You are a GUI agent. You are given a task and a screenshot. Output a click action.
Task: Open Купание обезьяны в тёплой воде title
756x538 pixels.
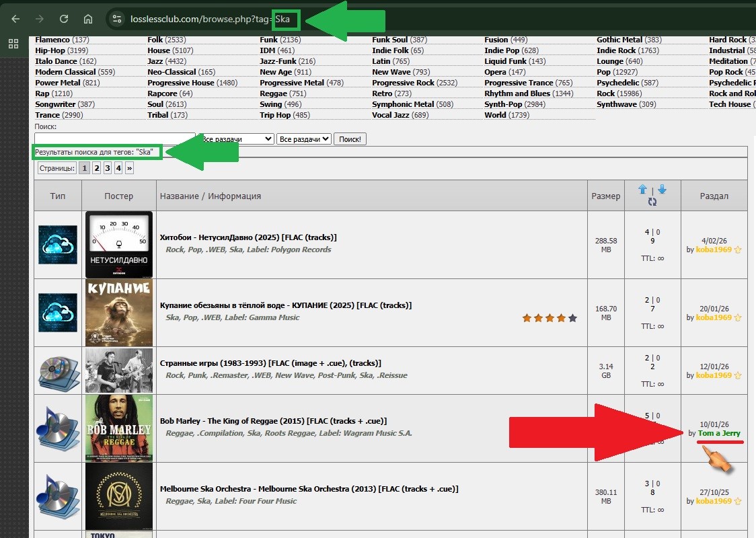pos(286,305)
